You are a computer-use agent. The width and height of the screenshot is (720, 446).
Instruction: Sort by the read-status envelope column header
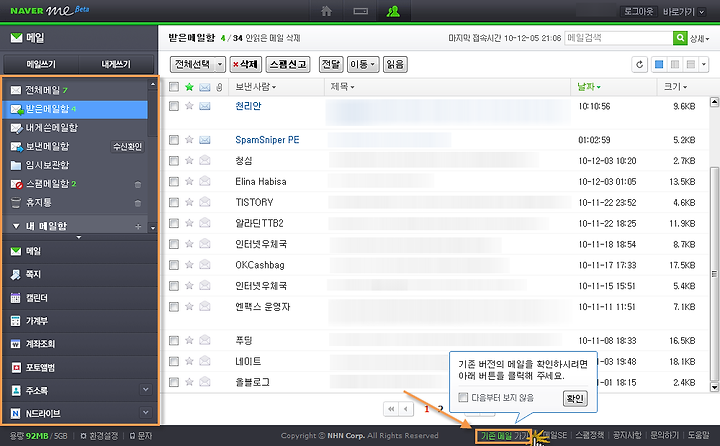tap(205, 87)
